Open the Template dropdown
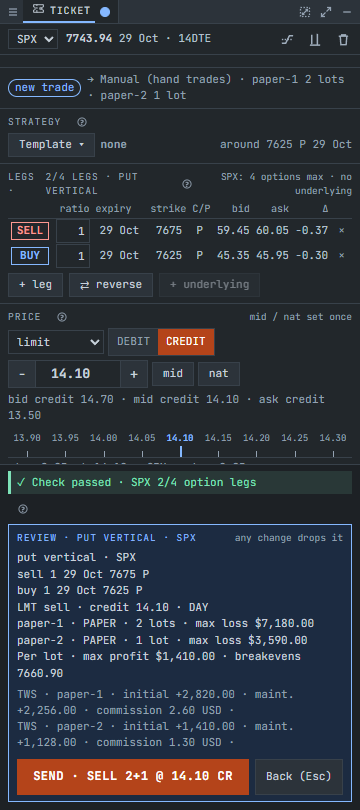The width and height of the screenshot is (360, 810). (x=52, y=145)
